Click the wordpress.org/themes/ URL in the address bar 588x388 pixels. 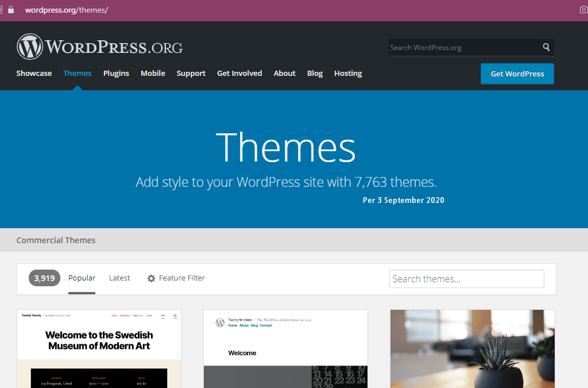[x=67, y=10]
